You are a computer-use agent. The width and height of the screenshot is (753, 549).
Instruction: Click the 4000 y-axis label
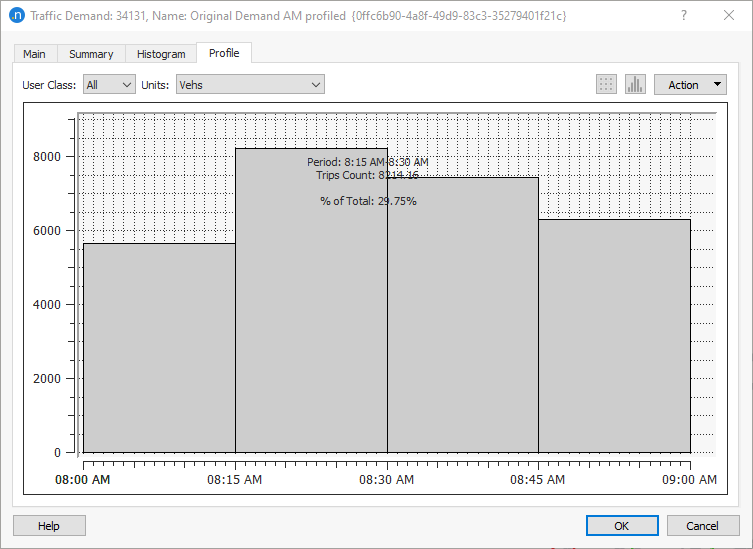47,305
